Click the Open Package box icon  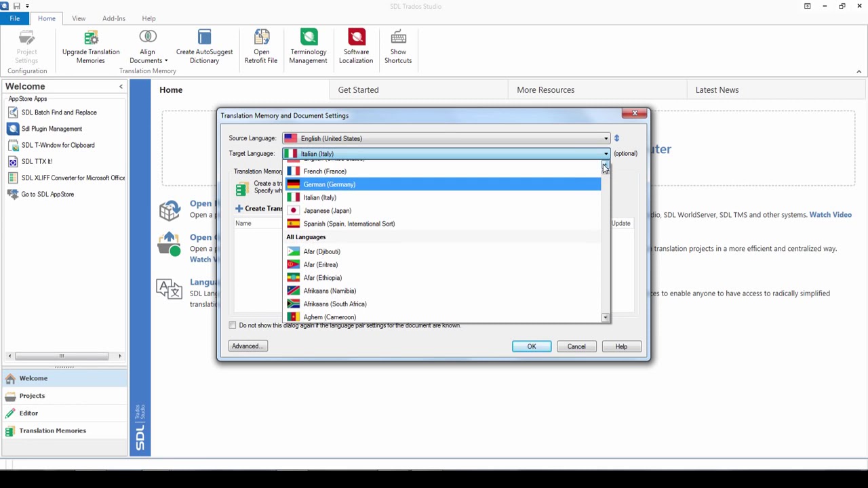pyautogui.click(x=170, y=211)
